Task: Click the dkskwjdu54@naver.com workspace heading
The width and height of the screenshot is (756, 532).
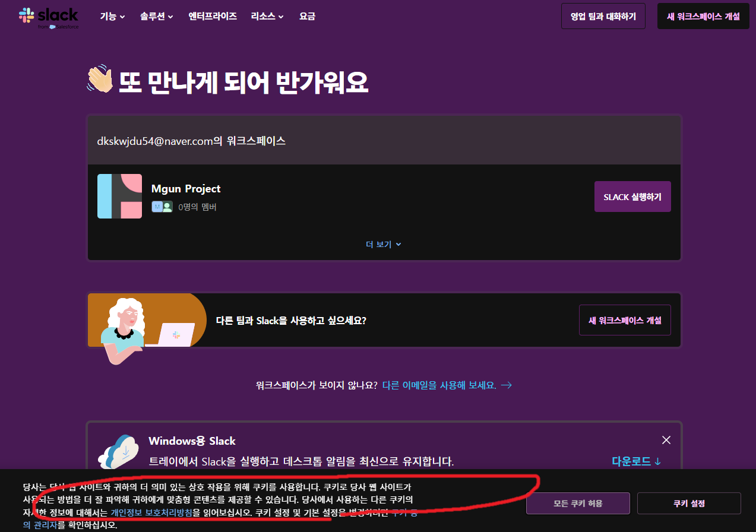Action: point(191,141)
